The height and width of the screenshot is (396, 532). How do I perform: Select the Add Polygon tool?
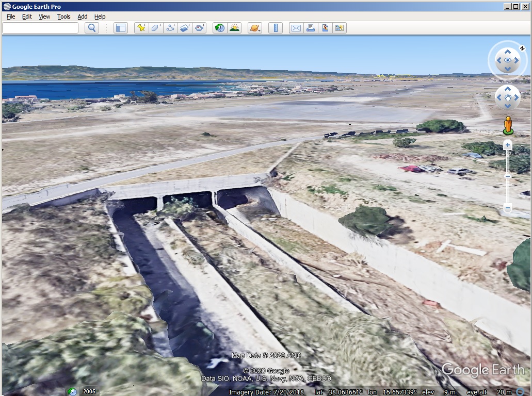155,28
